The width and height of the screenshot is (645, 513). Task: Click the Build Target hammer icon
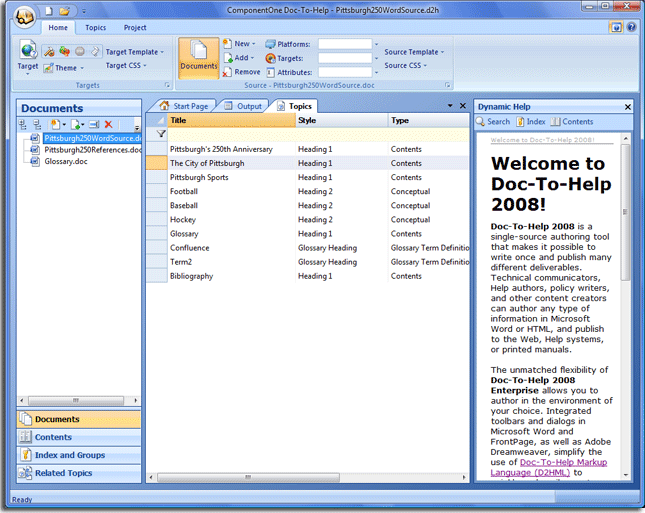[x=49, y=51]
